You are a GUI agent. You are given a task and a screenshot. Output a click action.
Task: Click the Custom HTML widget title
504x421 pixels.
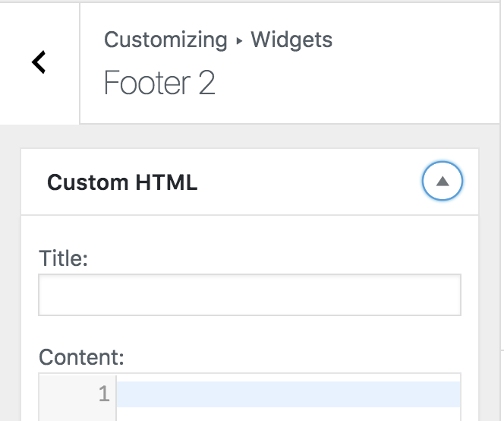[x=122, y=182]
